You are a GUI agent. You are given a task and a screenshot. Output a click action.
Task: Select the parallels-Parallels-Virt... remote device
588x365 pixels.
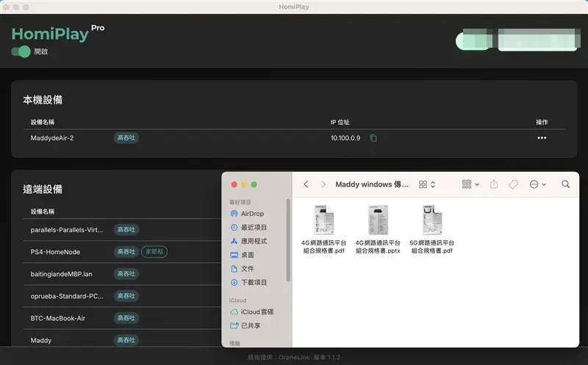[122, 230]
